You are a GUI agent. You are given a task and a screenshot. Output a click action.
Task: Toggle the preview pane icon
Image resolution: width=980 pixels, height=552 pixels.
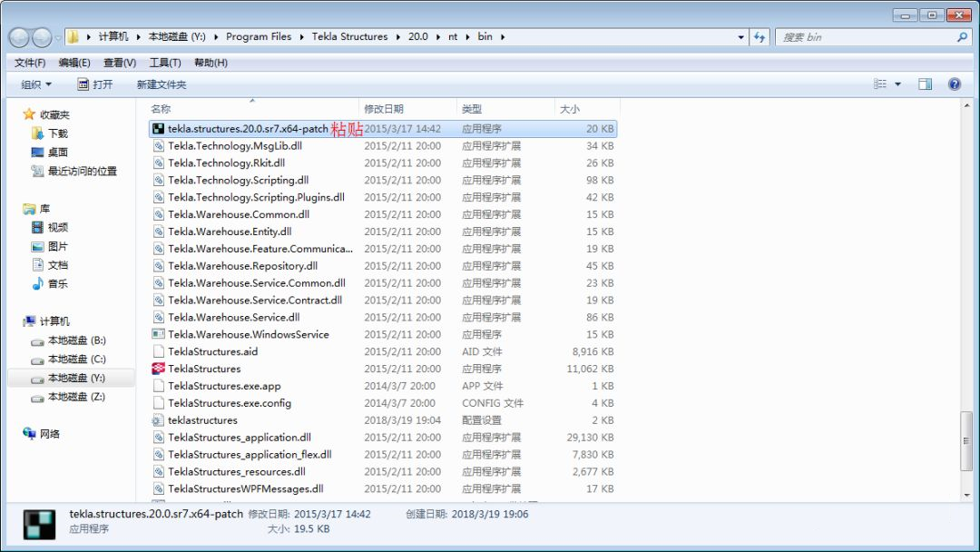925,84
